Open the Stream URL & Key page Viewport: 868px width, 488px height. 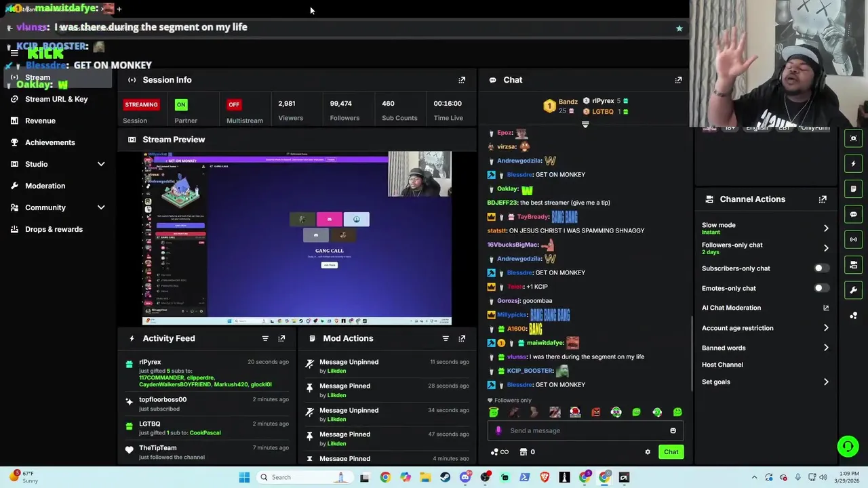[x=56, y=99]
